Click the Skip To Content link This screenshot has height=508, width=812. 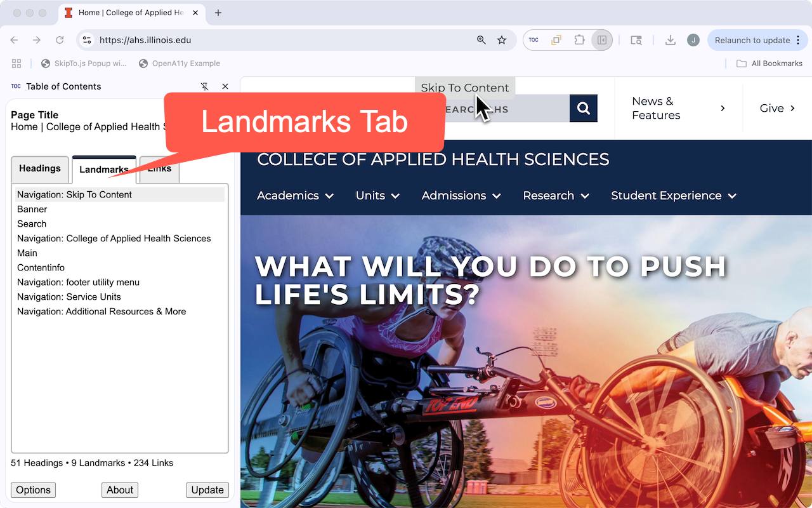coord(465,88)
